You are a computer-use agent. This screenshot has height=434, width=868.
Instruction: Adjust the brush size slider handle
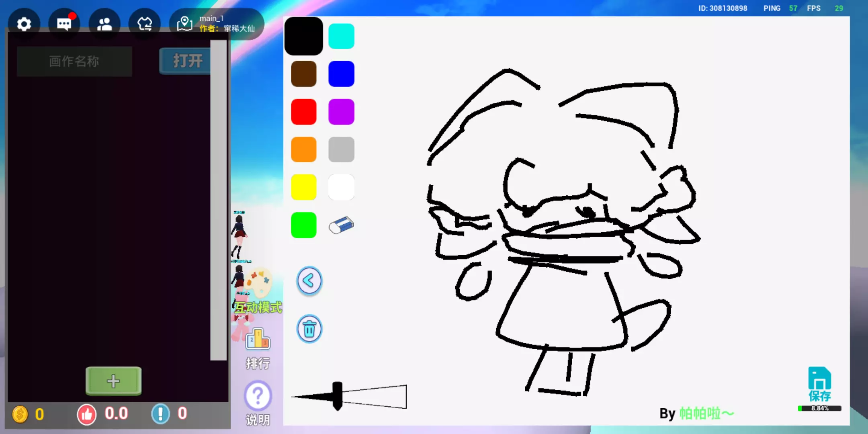[338, 396]
